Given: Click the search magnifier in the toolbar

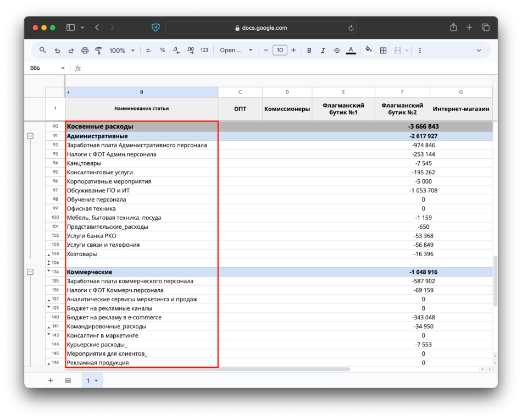Looking at the screenshot, I should tap(42, 50).
